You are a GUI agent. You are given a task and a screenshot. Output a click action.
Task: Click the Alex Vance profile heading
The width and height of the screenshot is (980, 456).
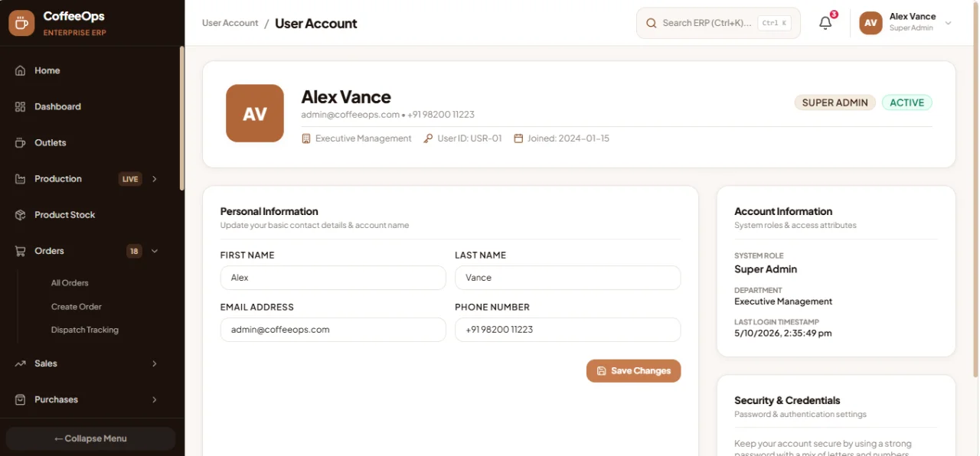[346, 97]
